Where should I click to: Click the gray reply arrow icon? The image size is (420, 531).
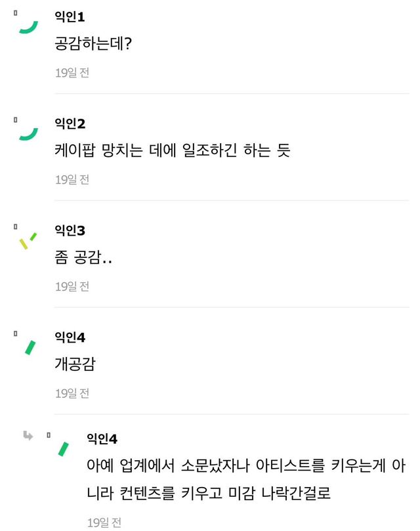28,435
